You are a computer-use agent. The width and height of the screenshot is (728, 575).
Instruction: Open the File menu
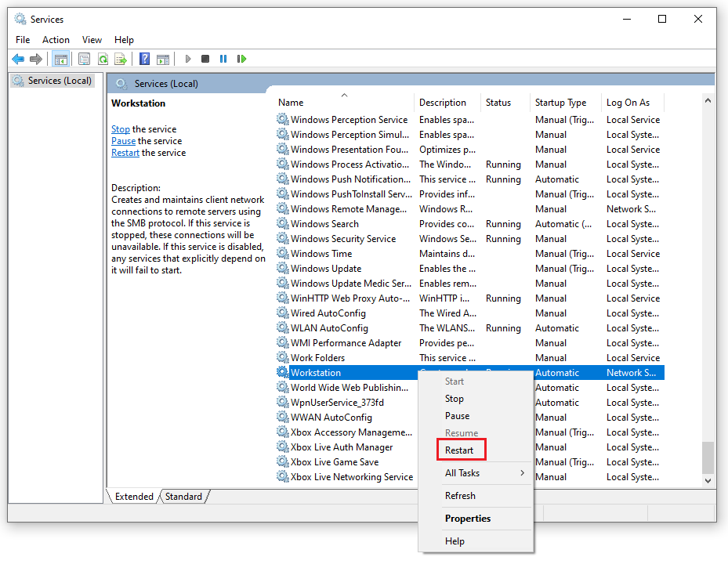[x=23, y=40]
